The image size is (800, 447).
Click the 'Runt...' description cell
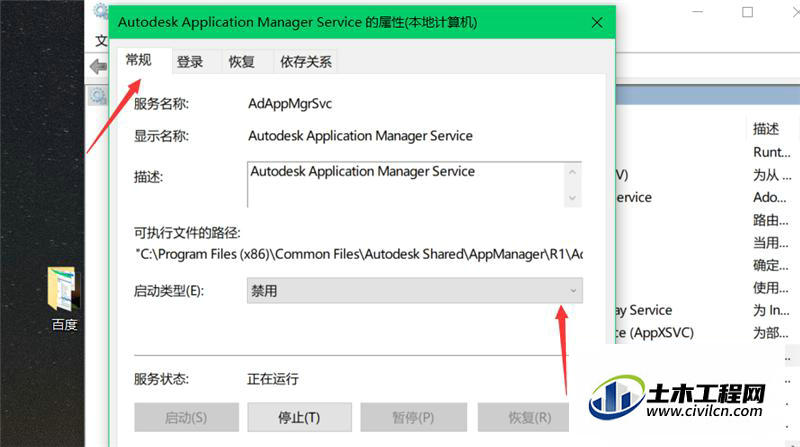click(771, 152)
